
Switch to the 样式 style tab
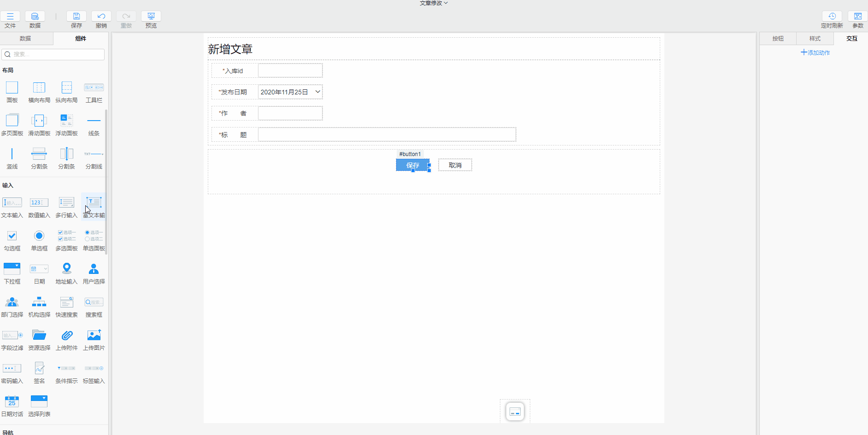tap(815, 39)
